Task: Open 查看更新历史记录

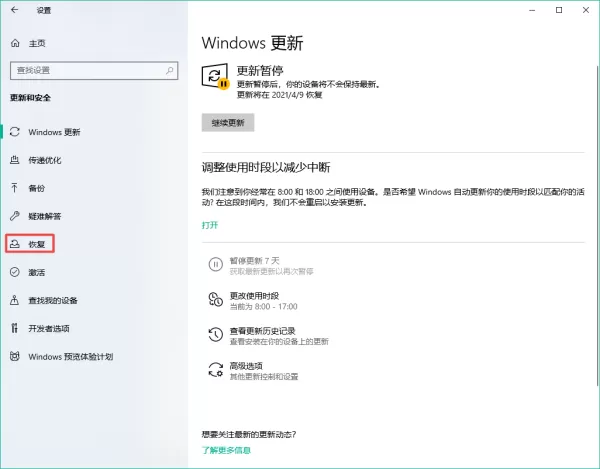Action: [262, 331]
